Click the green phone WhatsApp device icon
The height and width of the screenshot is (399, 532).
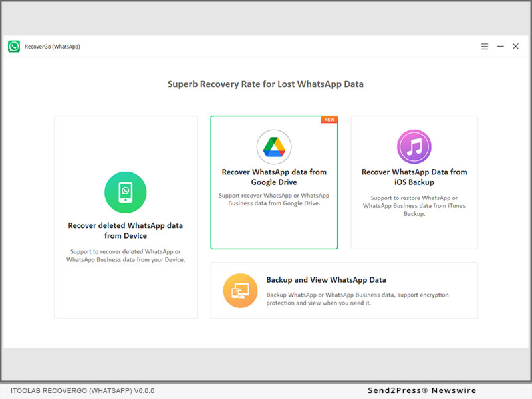[126, 192]
